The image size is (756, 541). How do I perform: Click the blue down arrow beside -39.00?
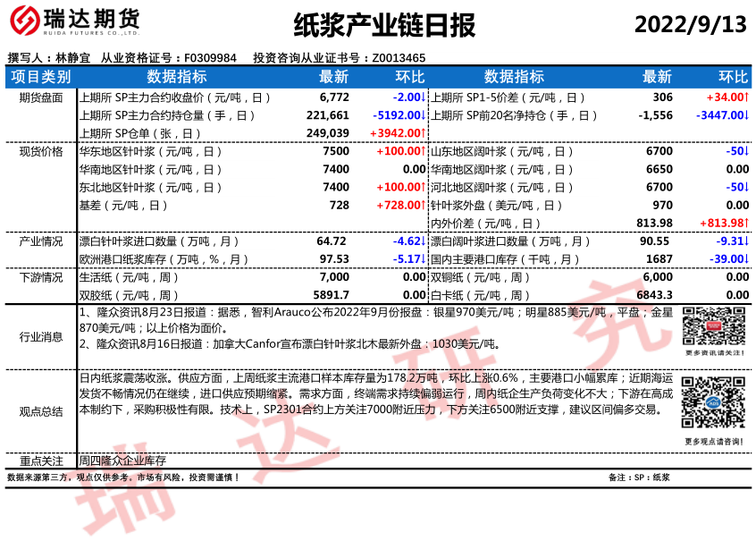[747, 259]
